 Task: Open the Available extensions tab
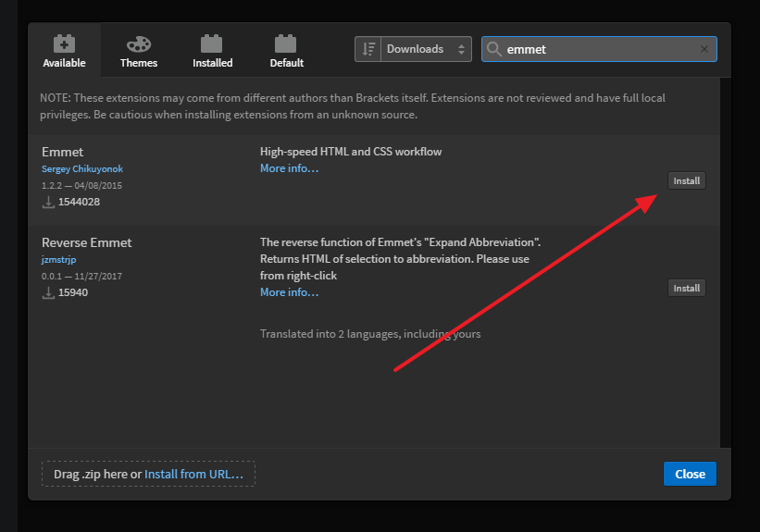(x=64, y=50)
